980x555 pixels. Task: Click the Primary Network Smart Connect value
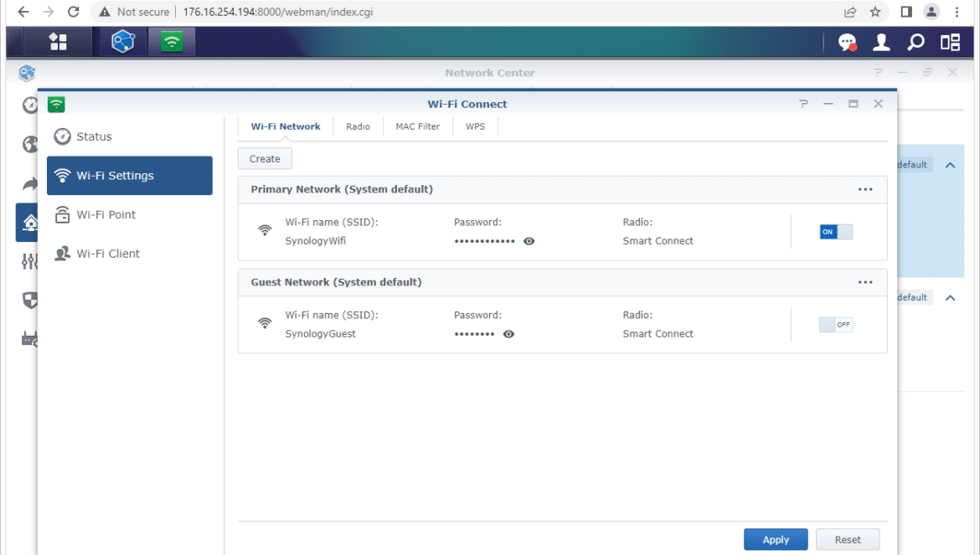click(x=658, y=241)
